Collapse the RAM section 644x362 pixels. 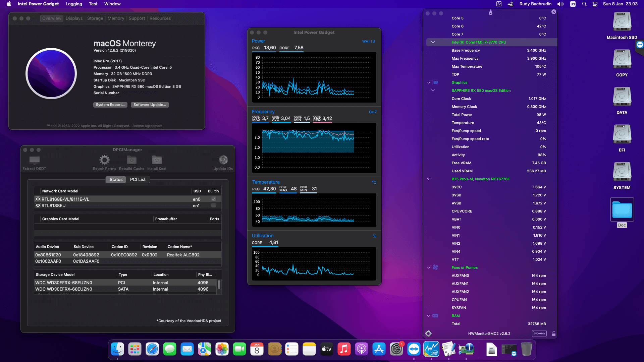pyautogui.click(x=428, y=316)
